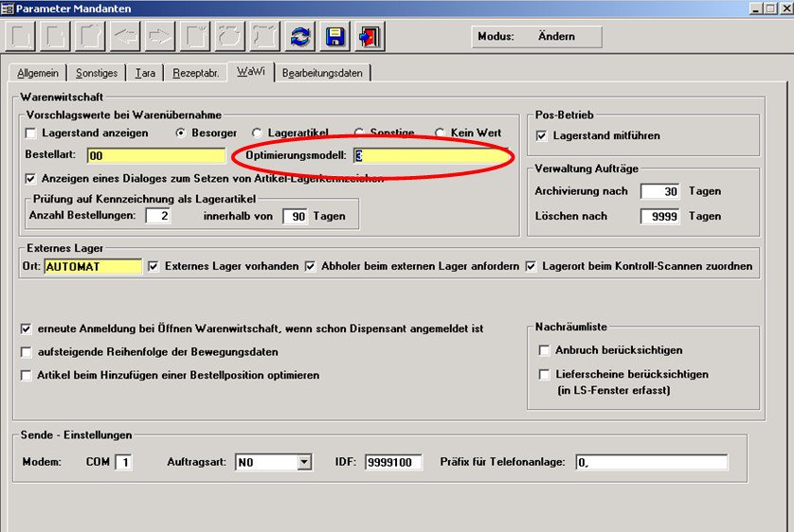Click the first blank page toolbar icon
The image size is (794, 532).
pos(21,37)
